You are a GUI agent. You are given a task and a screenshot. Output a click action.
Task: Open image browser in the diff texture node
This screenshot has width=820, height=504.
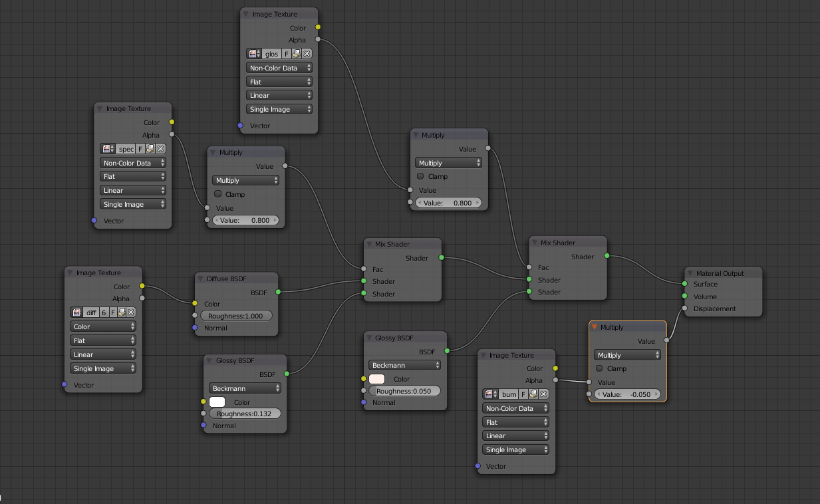pos(78,313)
